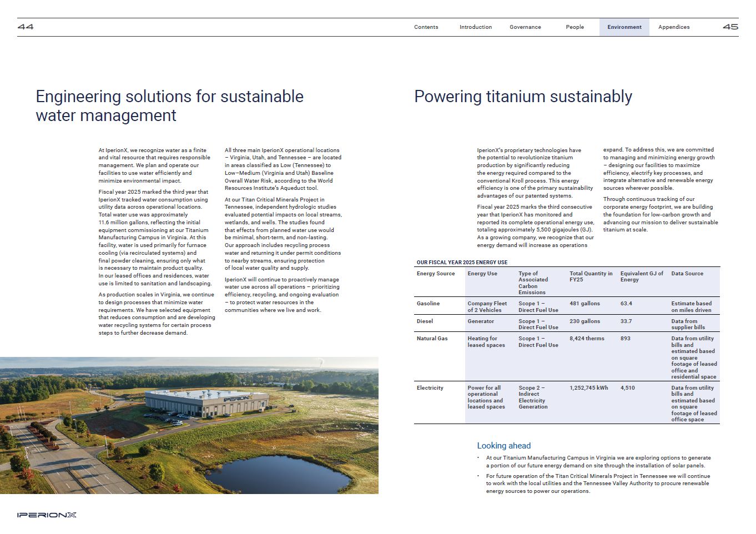Click the '1,252,745 kWh' table cell
Image resolution: width=756 pixels, height=534 pixels.
(588, 388)
